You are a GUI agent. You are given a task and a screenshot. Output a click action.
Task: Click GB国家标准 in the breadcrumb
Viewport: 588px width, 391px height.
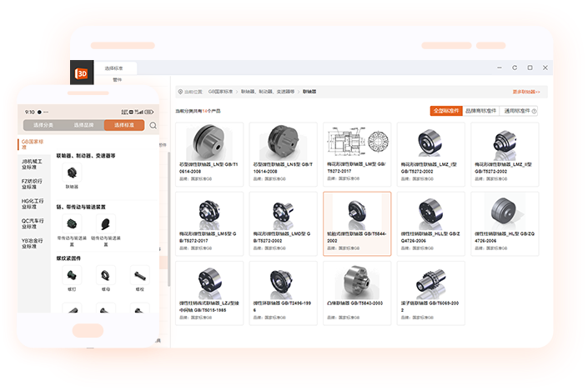point(220,92)
